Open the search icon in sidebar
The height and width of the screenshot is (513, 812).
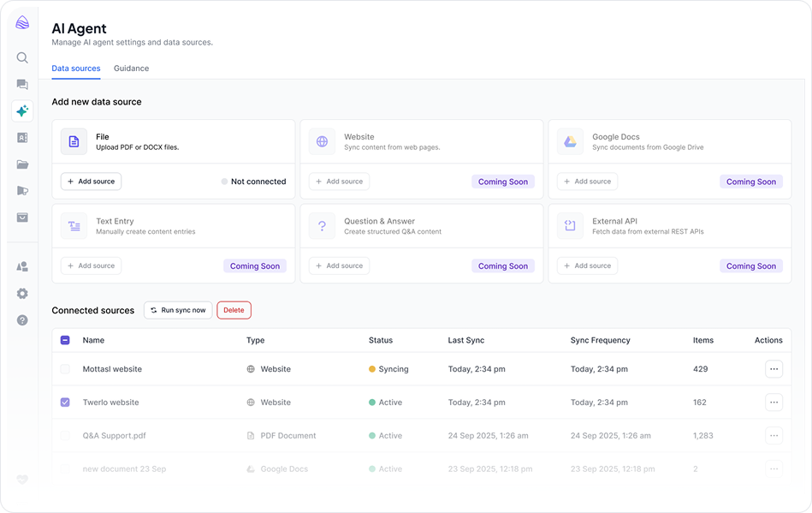pyautogui.click(x=22, y=57)
